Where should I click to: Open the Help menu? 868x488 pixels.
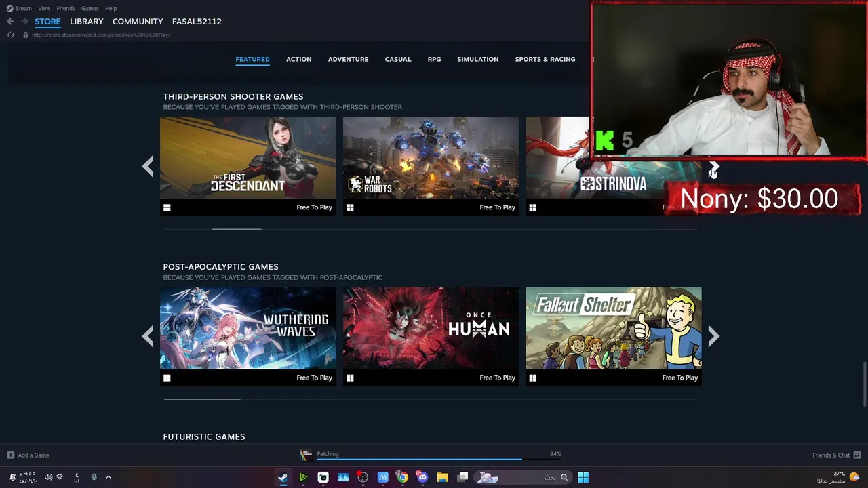pos(111,8)
